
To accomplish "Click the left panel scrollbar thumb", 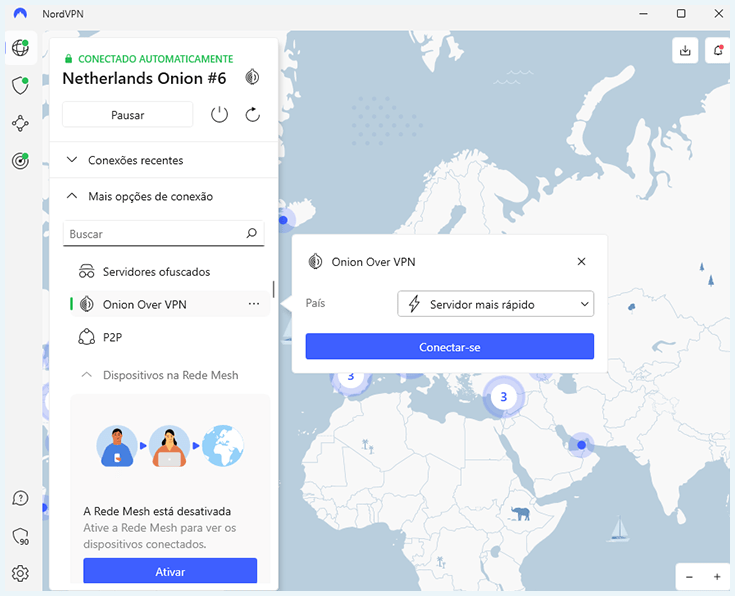I will 273,289.
